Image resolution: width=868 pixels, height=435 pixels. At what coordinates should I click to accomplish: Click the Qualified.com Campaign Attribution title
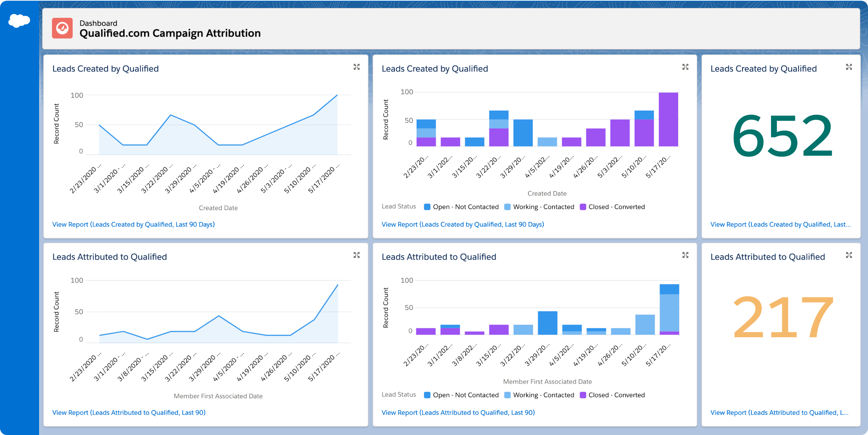[170, 33]
